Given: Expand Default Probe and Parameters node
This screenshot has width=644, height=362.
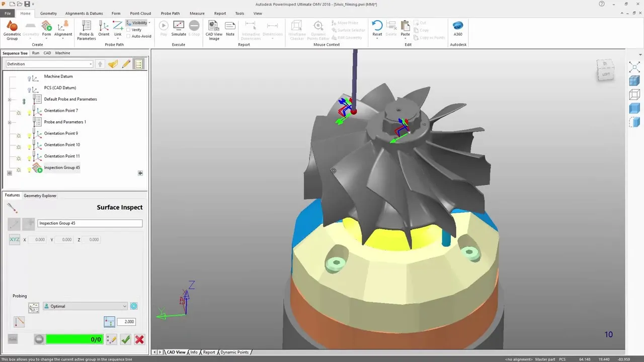Looking at the screenshot, I should point(10,100).
